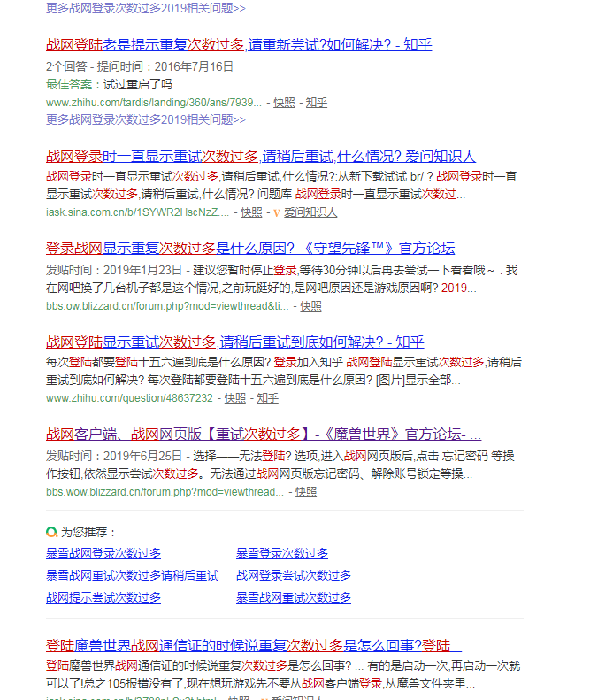Click 知乎 source link beside zhihu.com/question/48637232
The image size is (613, 700).
pos(268,398)
